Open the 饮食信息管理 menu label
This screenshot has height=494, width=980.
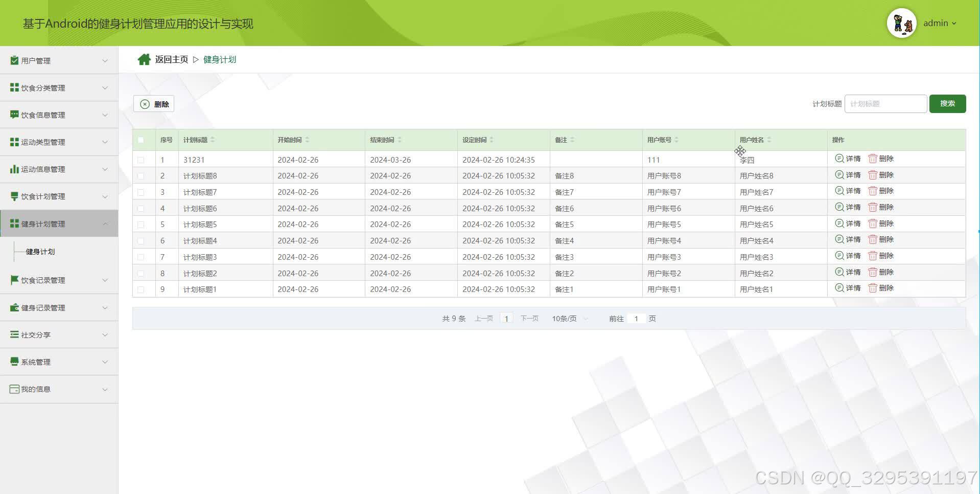click(x=43, y=115)
